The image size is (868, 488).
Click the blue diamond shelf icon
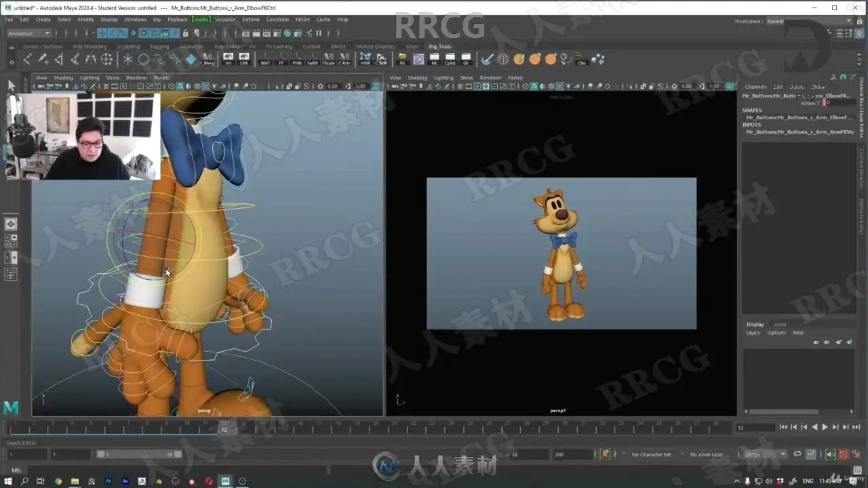coord(191,60)
